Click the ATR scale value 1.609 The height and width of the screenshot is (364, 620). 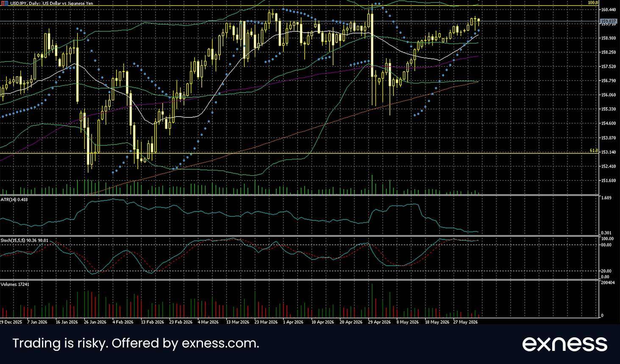click(x=606, y=198)
